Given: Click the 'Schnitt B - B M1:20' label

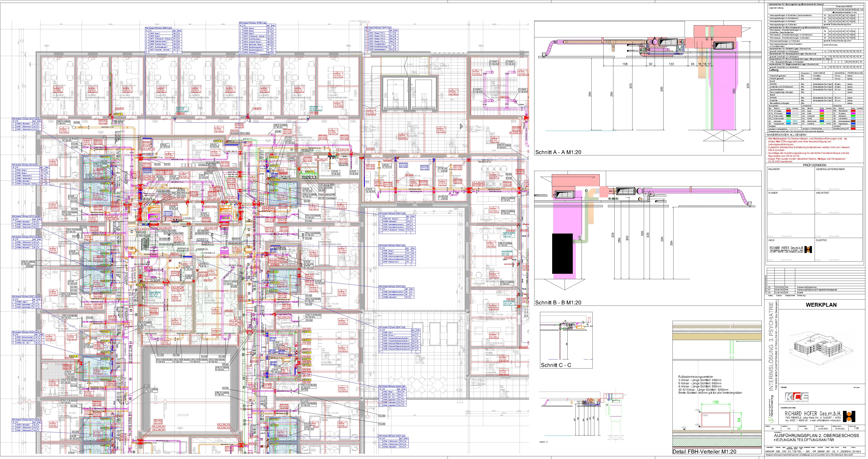Looking at the screenshot, I should point(558,303).
